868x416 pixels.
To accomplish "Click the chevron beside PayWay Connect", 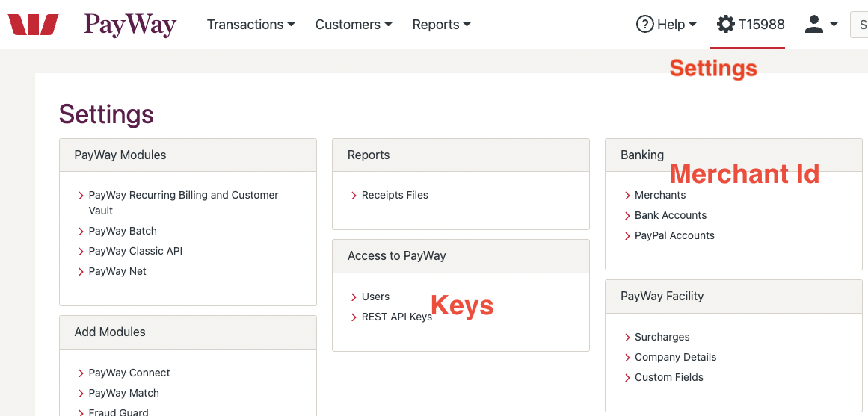I will (x=81, y=373).
